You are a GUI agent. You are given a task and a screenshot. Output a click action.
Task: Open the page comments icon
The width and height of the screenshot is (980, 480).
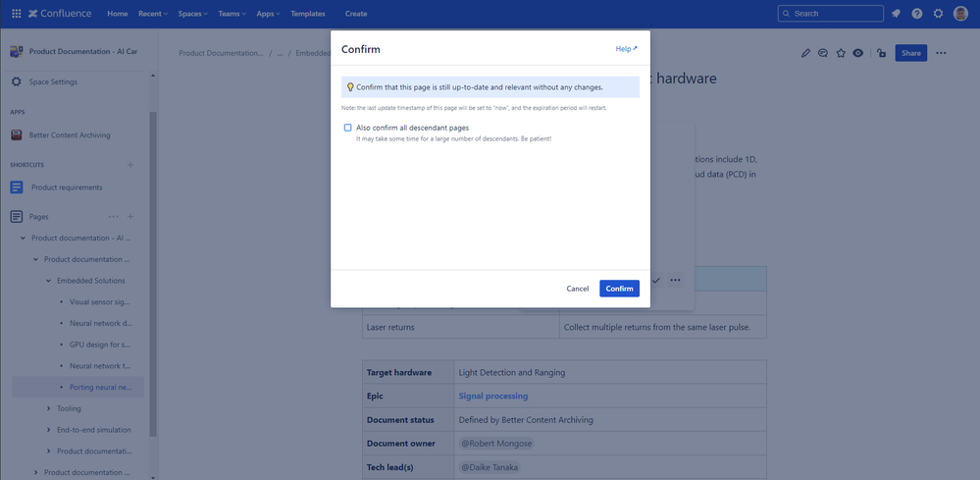coord(823,53)
